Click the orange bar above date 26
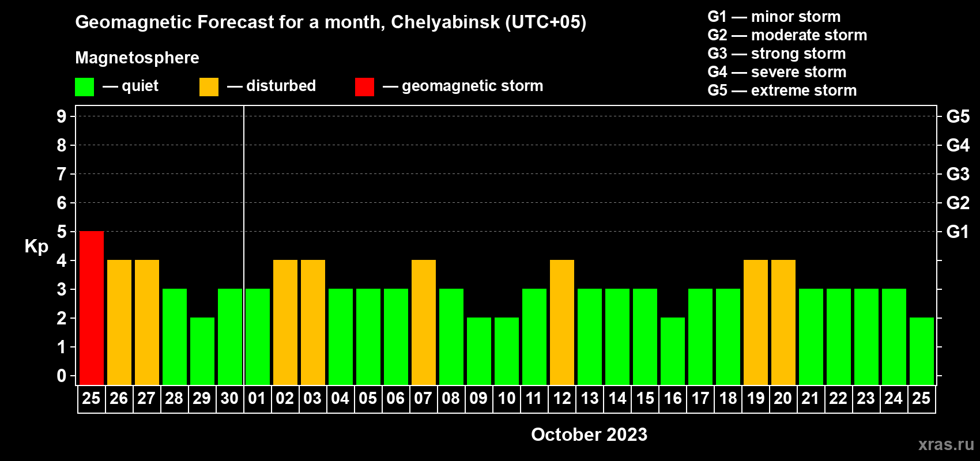Image resolution: width=980 pixels, height=461 pixels. click(x=119, y=322)
